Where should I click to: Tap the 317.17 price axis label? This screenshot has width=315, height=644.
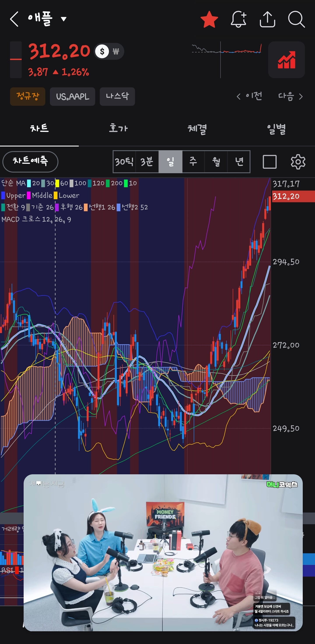tap(286, 184)
